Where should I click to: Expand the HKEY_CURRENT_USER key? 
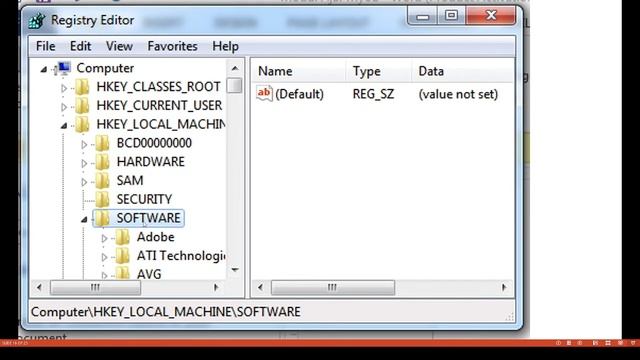click(64, 107)
